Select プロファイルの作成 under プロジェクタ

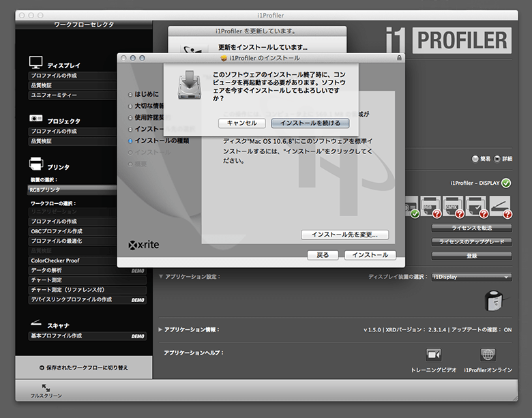pyautogui.click(x=72, y=132)
